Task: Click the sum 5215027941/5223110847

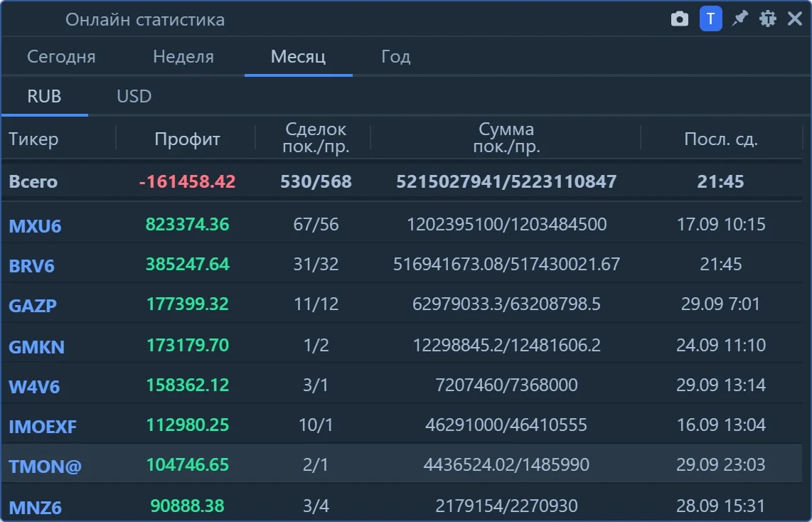Action: [506, 182]
